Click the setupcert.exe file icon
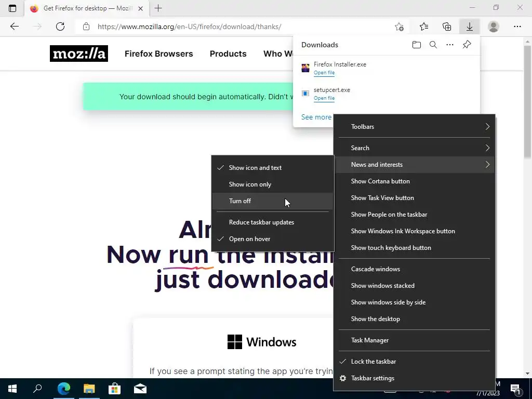The image size is (532, 399). point(305,94)
